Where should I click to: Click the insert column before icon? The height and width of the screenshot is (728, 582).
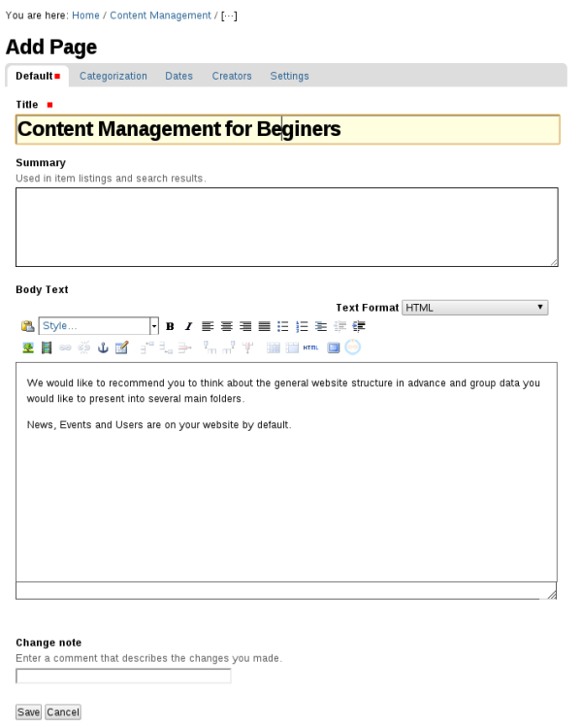click(x=210, y=347)
